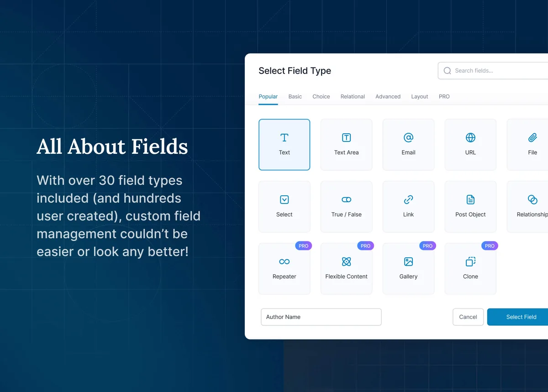
Task: Click the PRO badge on Repeater
Action: [304, 246]
